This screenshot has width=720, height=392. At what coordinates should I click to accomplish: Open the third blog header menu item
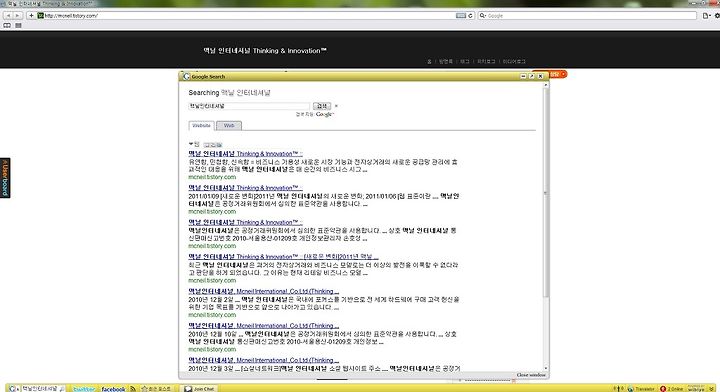click(465, 61)
